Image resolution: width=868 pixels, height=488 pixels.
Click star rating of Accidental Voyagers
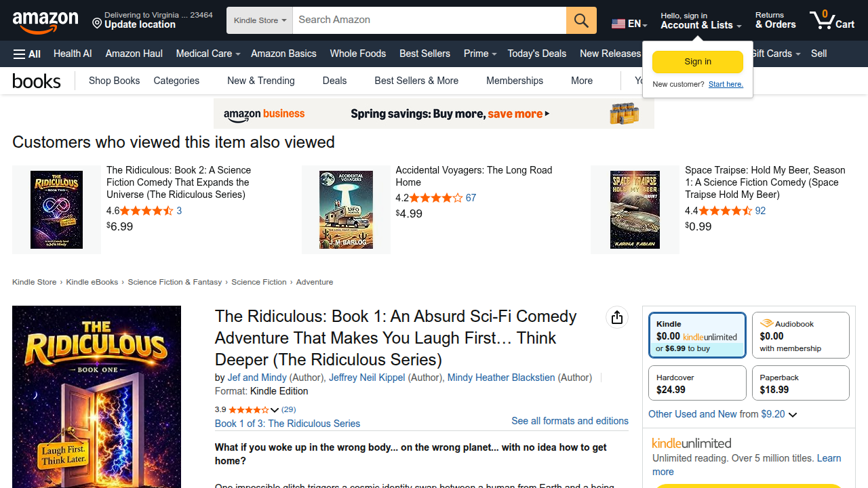coord(436,198)
